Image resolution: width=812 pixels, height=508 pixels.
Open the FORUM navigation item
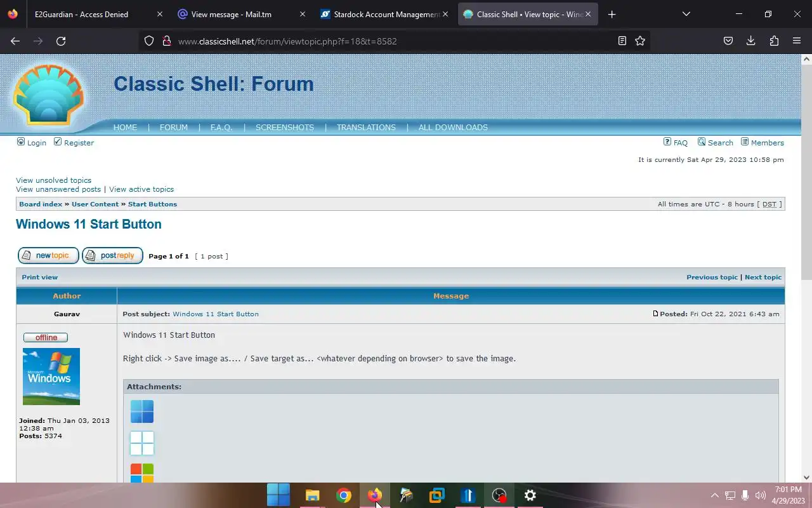pyautogui.click(x=174, y=127)
